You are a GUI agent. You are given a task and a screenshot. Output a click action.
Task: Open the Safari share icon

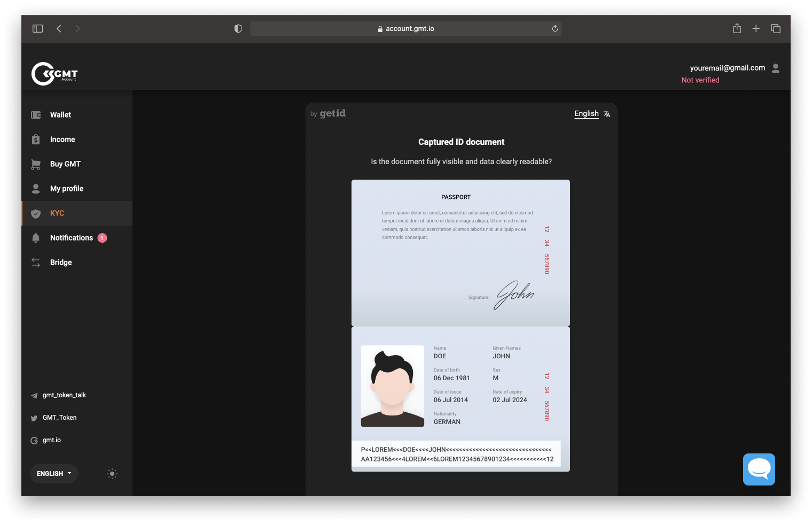click(737, 28)
